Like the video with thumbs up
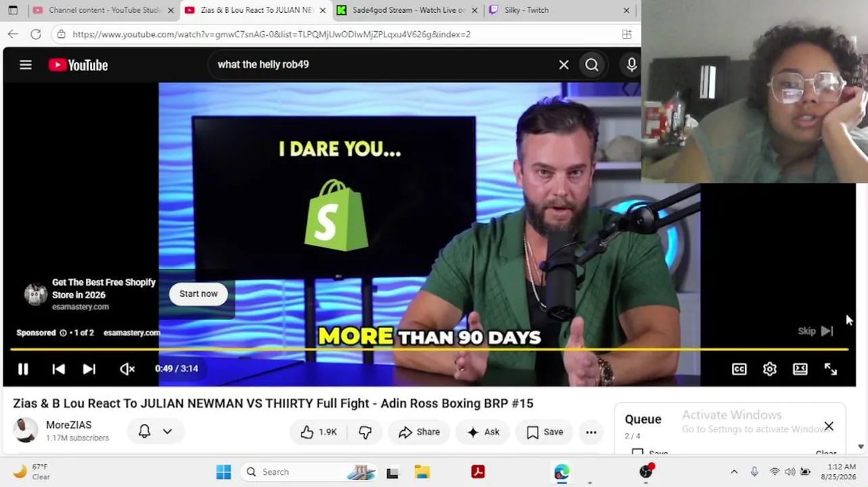The image size is (868, 487). 318,432
